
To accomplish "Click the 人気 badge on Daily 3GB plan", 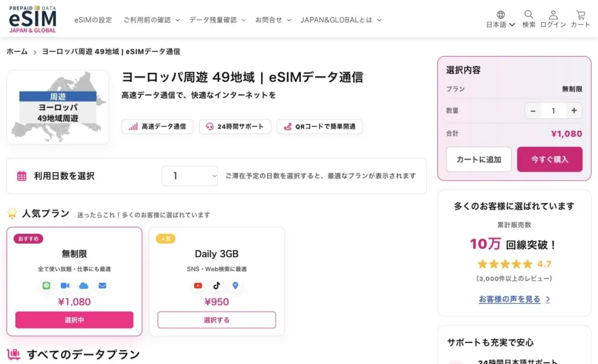I will tap(165, 239).
